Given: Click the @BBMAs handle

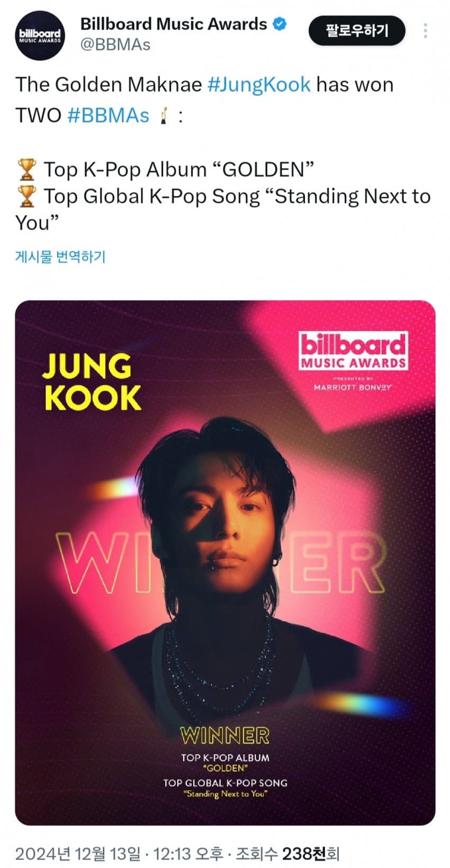Looking at the screenshot, I should point(115,44).
